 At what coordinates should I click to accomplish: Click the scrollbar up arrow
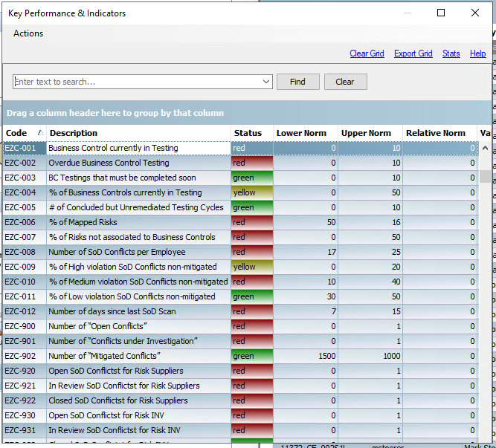click(x=486, y=148)
